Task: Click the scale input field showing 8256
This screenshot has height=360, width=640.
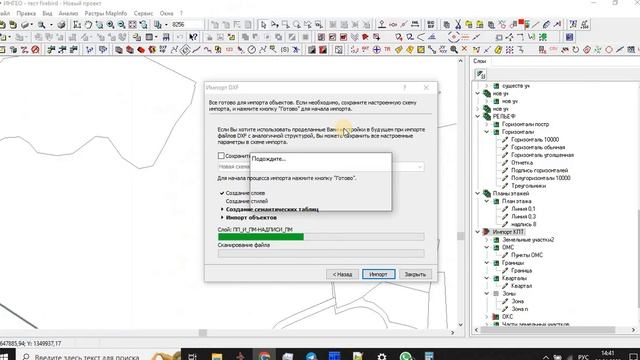Action: (186, 25)
